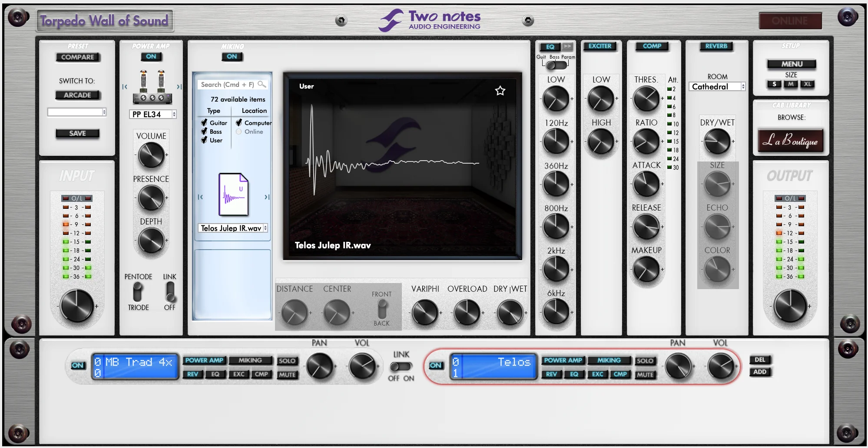Viewport: 868px width, 448px height.
Task: Select XL window size
Action: click(808, 84)
